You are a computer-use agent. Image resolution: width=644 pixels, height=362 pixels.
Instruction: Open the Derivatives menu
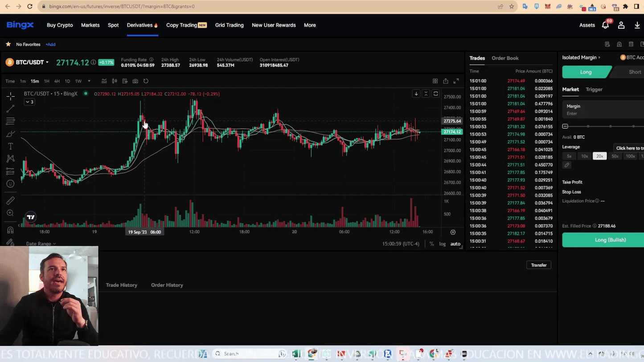[x=142, y=25]
